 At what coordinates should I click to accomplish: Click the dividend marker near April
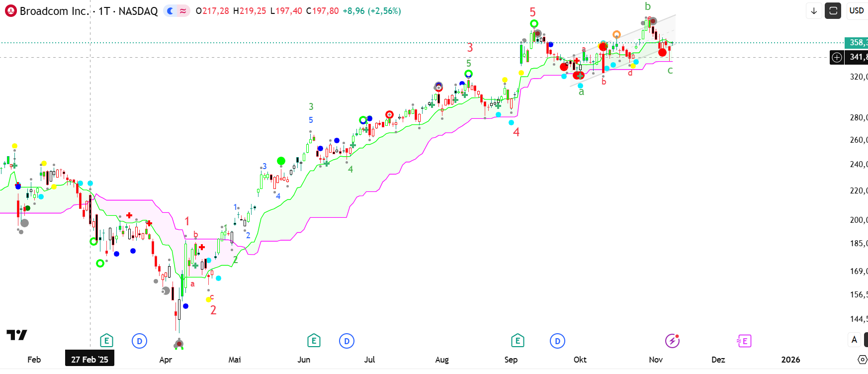point(139,341)
